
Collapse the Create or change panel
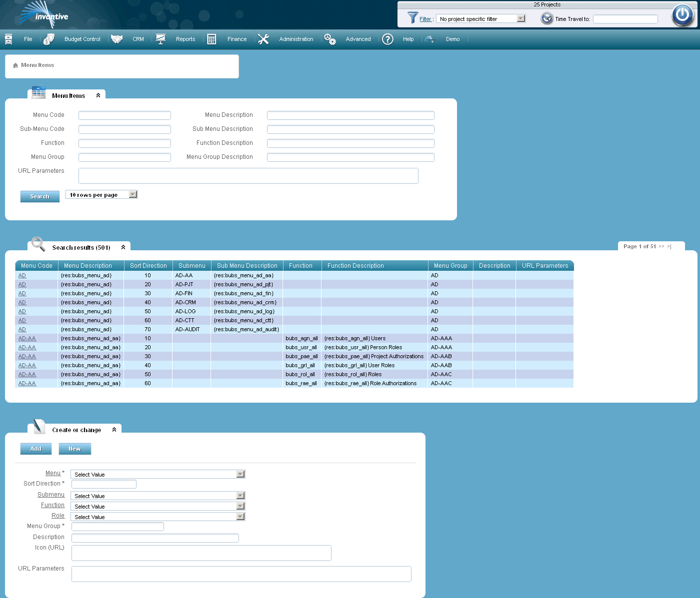click(114, 430)
